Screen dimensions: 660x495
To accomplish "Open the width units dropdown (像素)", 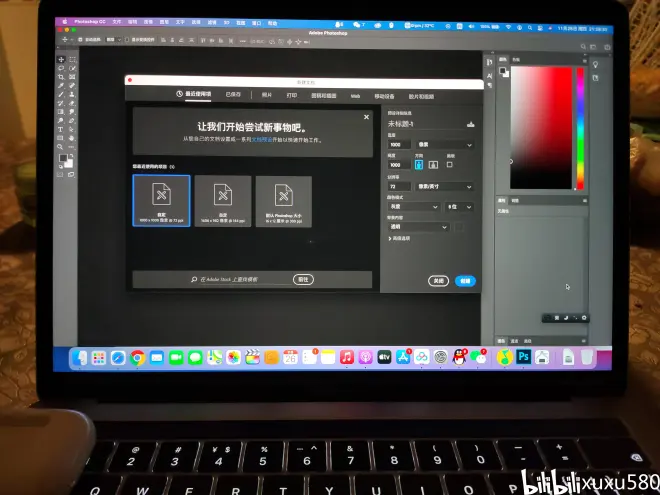I will click(445, 145).
